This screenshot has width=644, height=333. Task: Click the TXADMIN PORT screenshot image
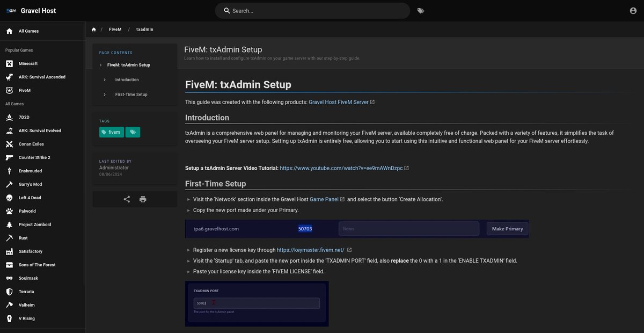click(x=257, y=303)
